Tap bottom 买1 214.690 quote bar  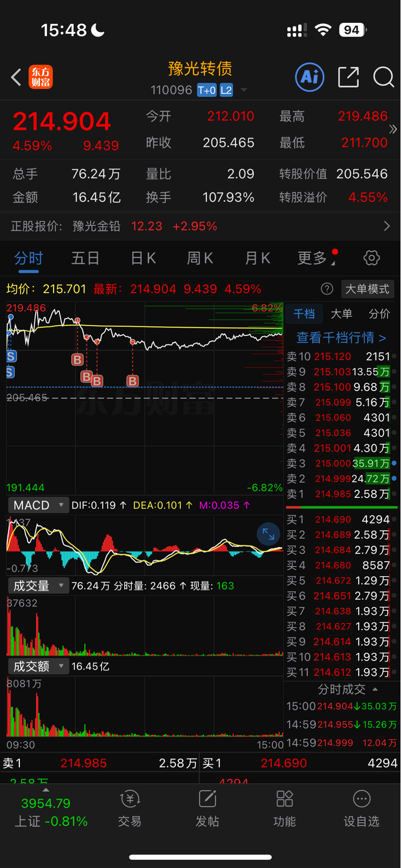coord(300,763)
